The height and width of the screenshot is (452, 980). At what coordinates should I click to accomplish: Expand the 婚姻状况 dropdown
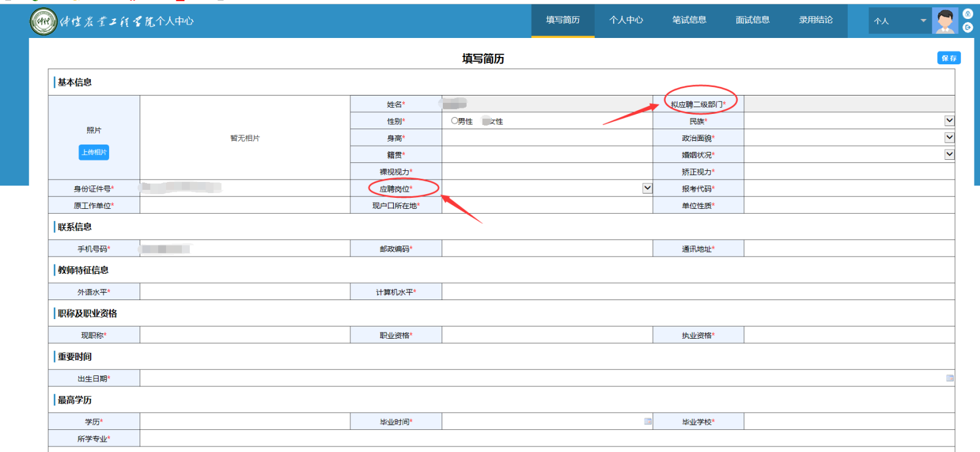pyautogui.click(x=949, y=155)
